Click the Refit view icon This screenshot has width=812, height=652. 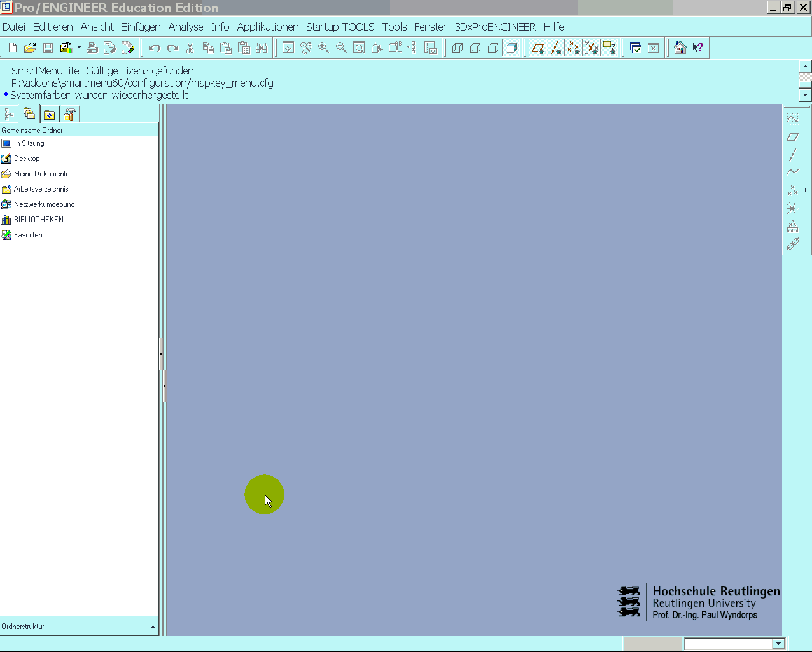coord(359,48)
